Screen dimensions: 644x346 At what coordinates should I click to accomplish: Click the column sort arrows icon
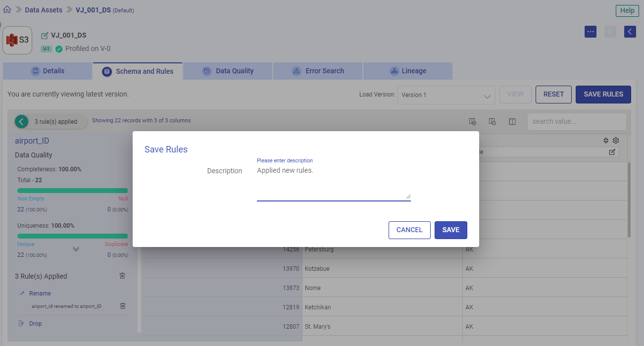coord(605,141)
